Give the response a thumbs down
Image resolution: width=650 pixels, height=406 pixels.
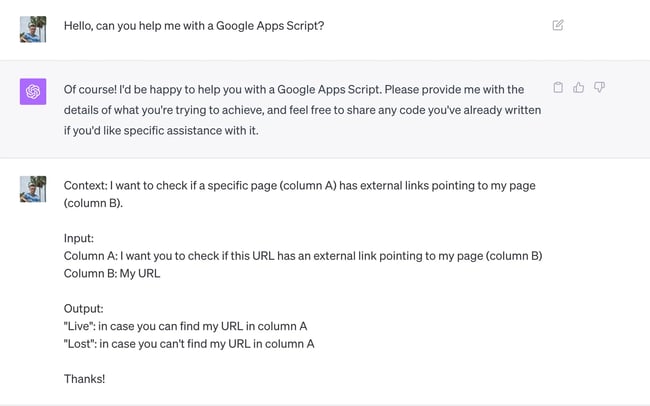click(x=600, y=88)
